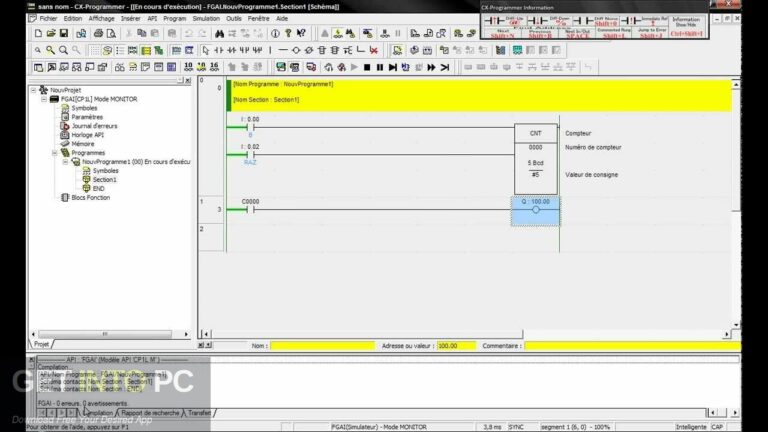This screenshot has height=432, width=768.
Task: Select the Q: 100.00 output coil
Action: tap(535, 211)
